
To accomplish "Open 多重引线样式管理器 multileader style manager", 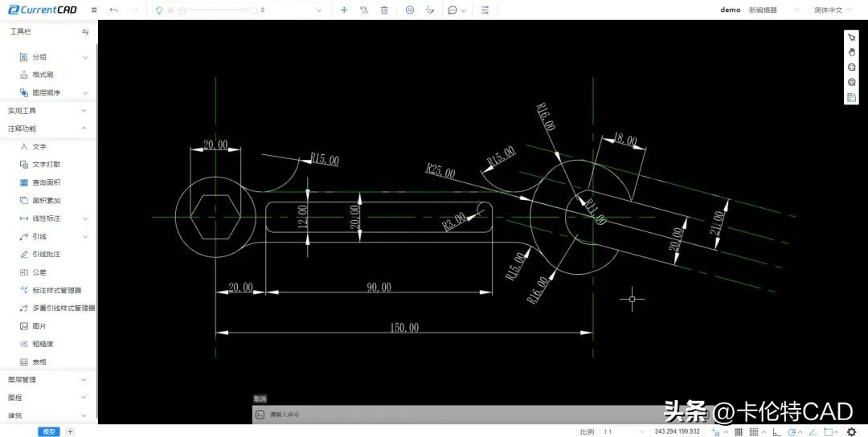I will coord(63,308).
